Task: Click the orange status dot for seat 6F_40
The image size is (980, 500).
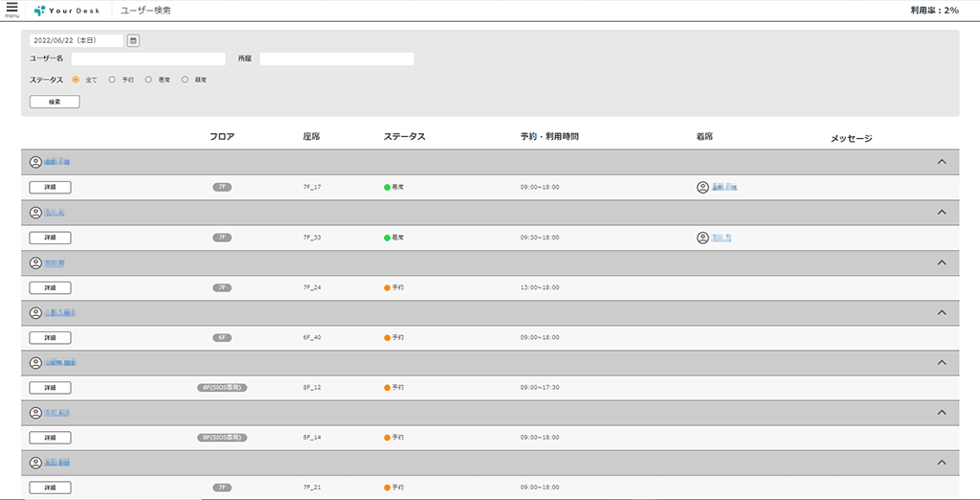Action: [x=388, y=338]
